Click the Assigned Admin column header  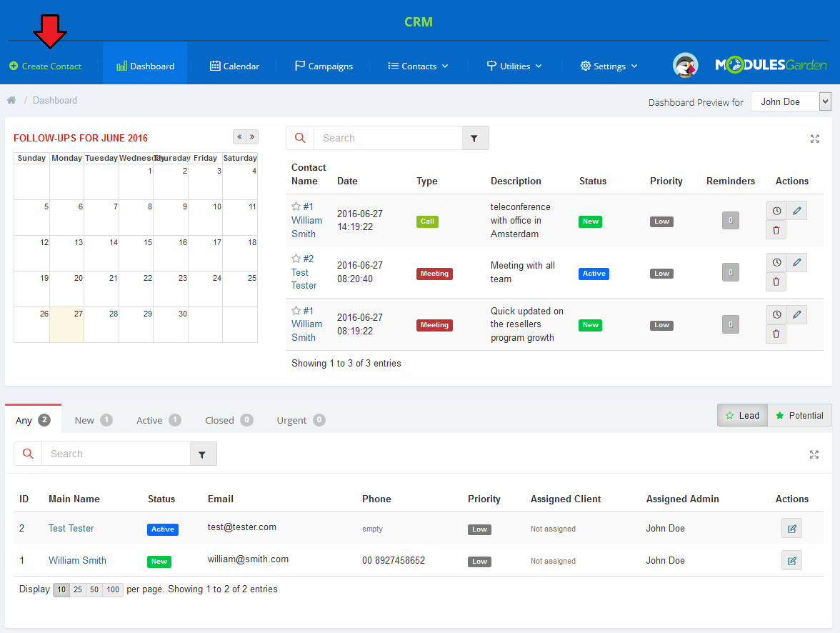tap(682, 499)
